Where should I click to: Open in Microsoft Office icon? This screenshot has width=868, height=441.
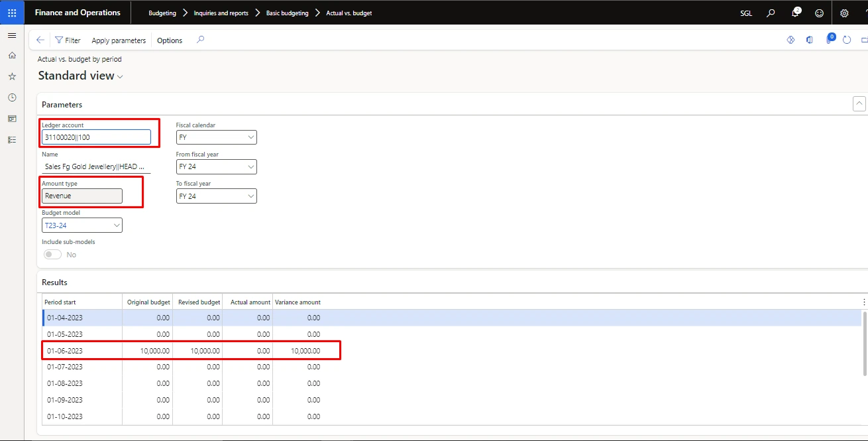pos(809,40)
